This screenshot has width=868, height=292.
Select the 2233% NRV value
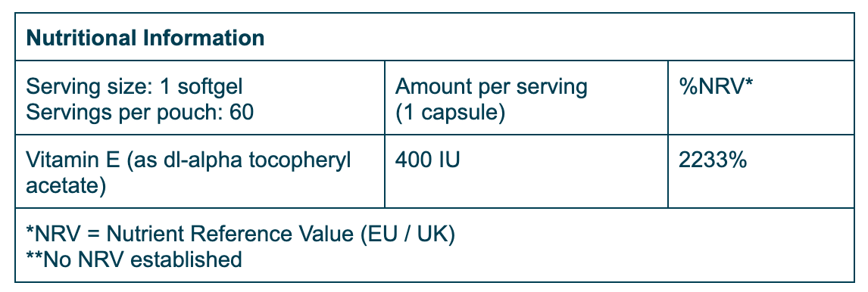coord(713,160)
